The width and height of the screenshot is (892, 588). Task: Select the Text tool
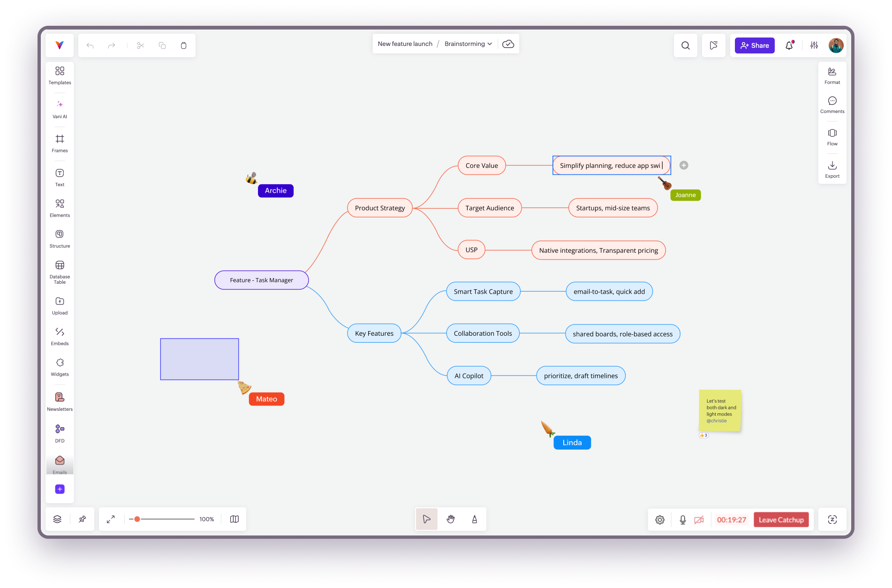60,178
